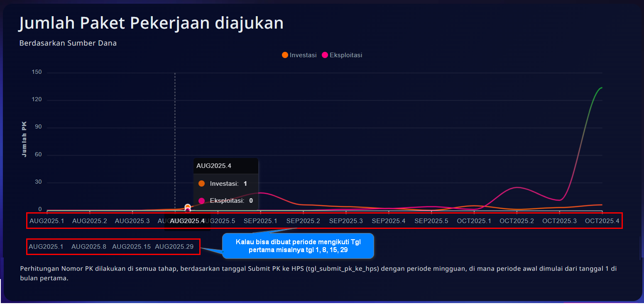Click the 90 value on the y-axis
Viewport: 644px width, 306px height.
click(x=38, y=127)
